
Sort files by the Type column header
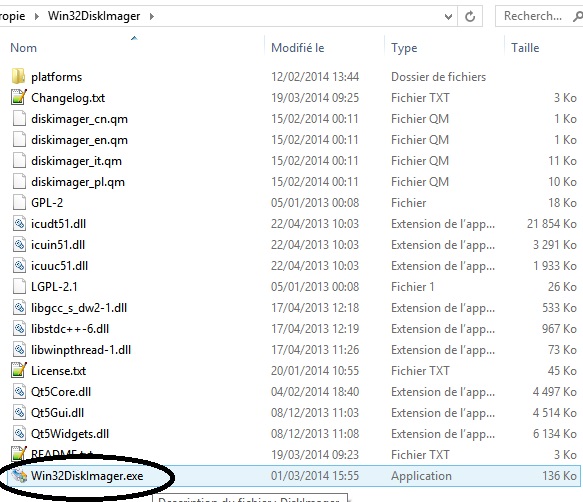404,48
